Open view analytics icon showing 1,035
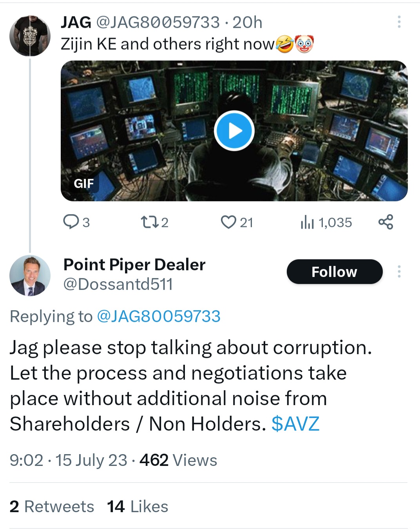 coord(307,222)
